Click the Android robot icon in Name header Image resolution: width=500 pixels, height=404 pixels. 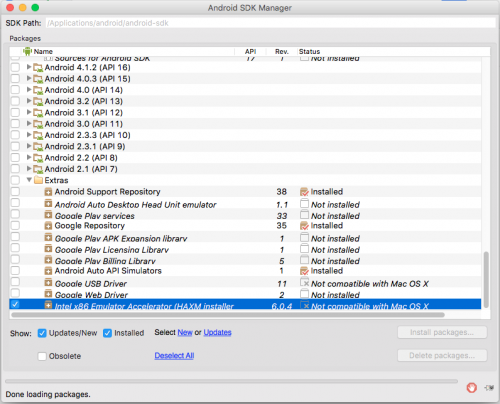click(27, 51)
